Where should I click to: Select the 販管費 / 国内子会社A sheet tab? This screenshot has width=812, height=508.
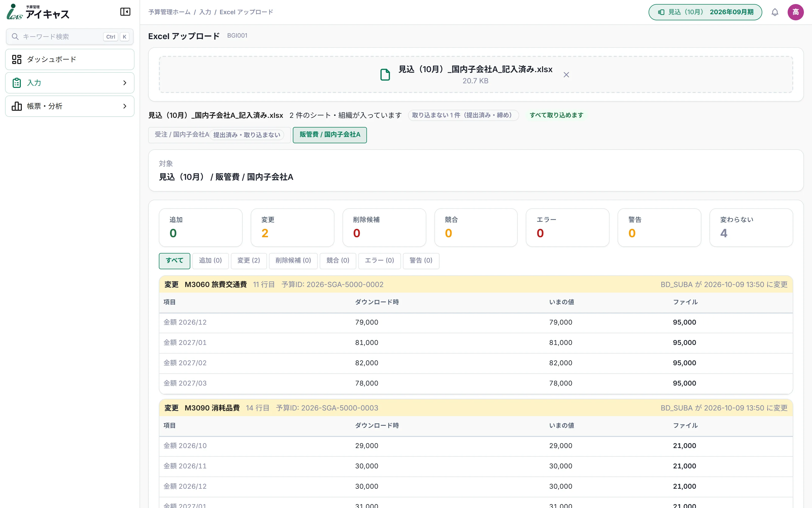pyautogui.click(x=330, y=135)
